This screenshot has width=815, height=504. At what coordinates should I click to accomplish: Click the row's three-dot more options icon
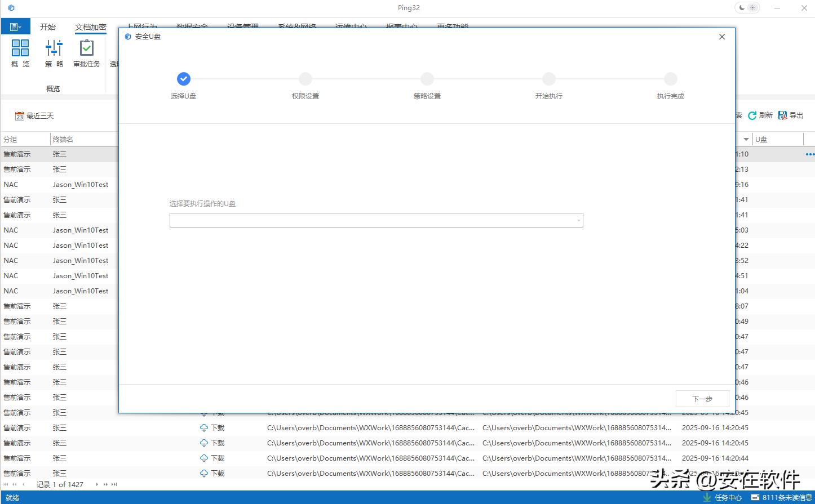coord(810,154)
